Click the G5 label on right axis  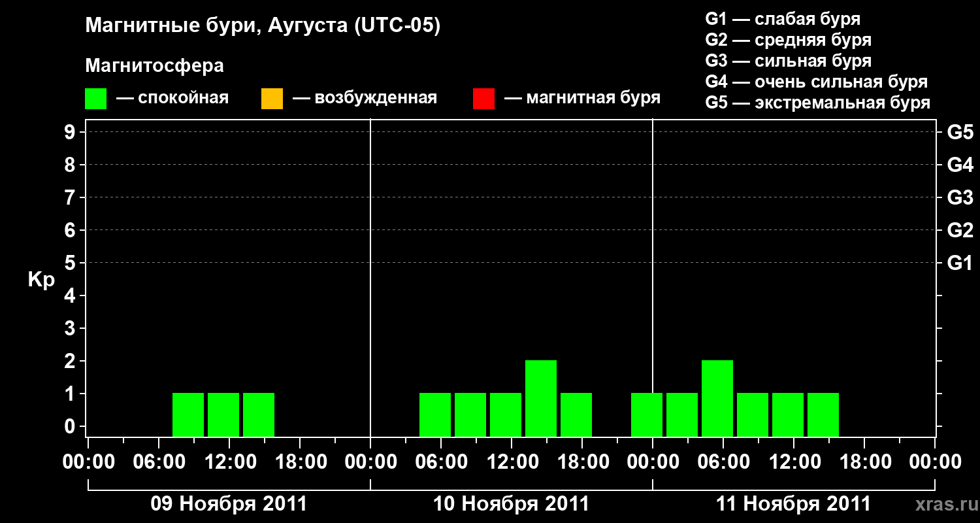[x=960, y=132]
